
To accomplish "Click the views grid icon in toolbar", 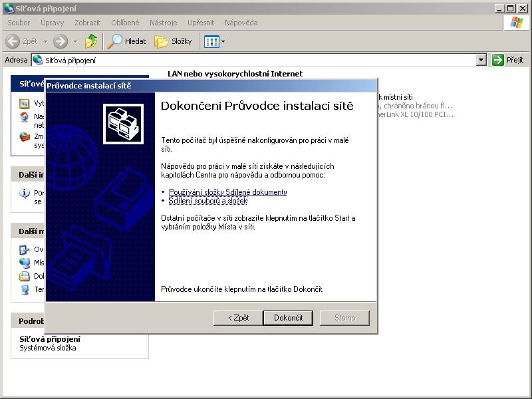I will (211, 41).
